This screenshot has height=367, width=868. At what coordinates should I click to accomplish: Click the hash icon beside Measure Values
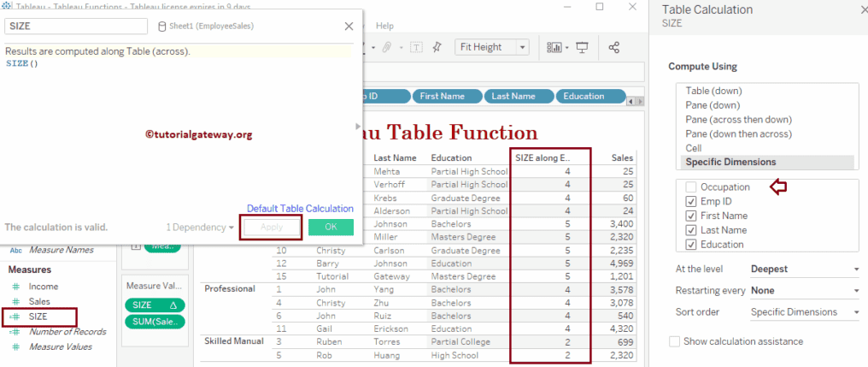(x=15, y=346)
